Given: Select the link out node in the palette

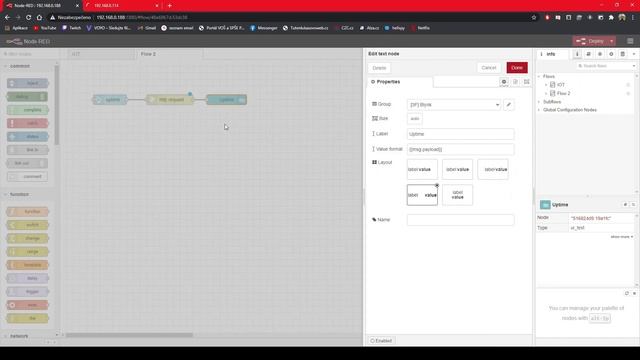Looking at the screenshot, I should click(27, 163).
